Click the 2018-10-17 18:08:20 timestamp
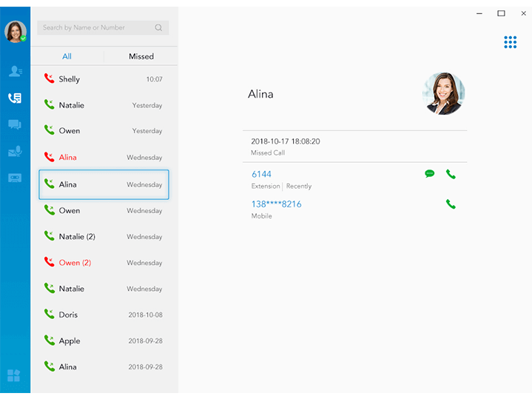The height and width of the screenshot is (399, 532). click(286, 141)
